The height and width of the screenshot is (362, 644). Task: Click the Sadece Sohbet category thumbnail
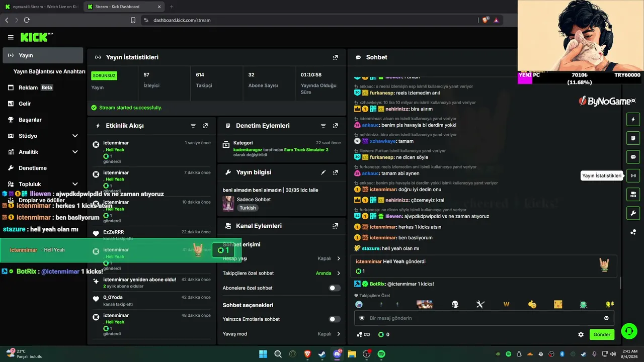coord(228,203)
